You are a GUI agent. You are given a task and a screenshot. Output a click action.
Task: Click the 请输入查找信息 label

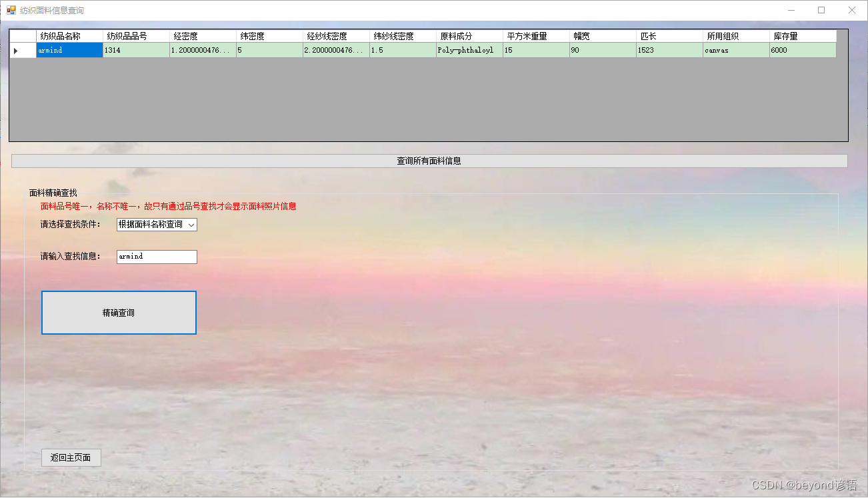coord(71,257)
